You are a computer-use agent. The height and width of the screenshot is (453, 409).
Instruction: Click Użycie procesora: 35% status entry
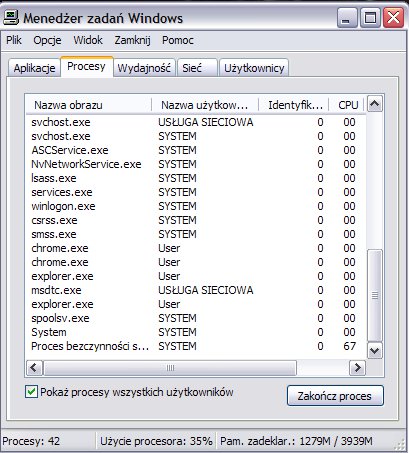point(156,441)
